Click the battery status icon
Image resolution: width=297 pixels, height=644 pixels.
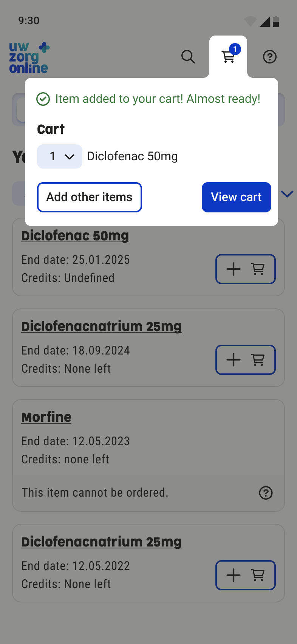[276, 22]
